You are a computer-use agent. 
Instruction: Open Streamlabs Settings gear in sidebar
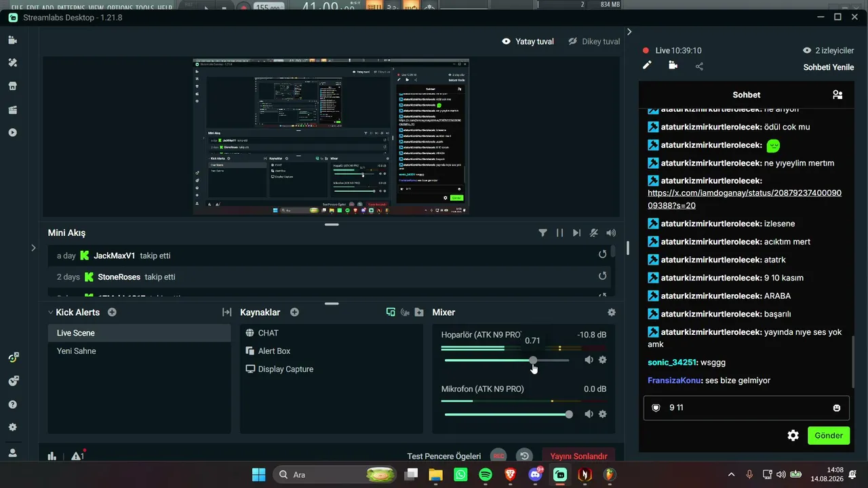pyautogui.click(x=12, y=428)
